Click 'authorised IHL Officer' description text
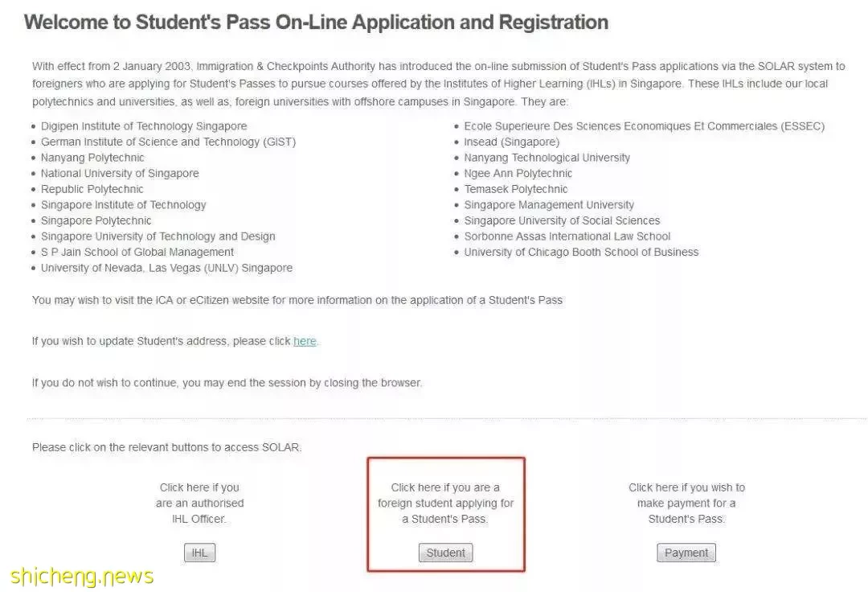The width and height of the screenshot is (868, 592). 199,511
